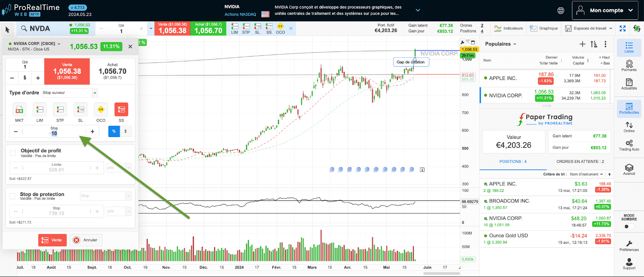This screenshot has width=644, height=277.
Task: Close the NVIDIA order panel
Action: point(130,46)
